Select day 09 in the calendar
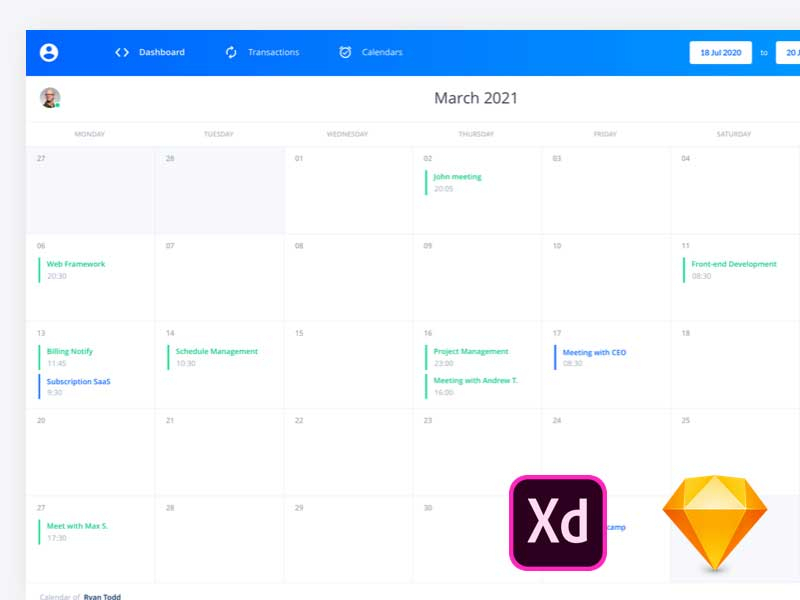The height and width of the screenshot is (600, 800). pos(477,278)
